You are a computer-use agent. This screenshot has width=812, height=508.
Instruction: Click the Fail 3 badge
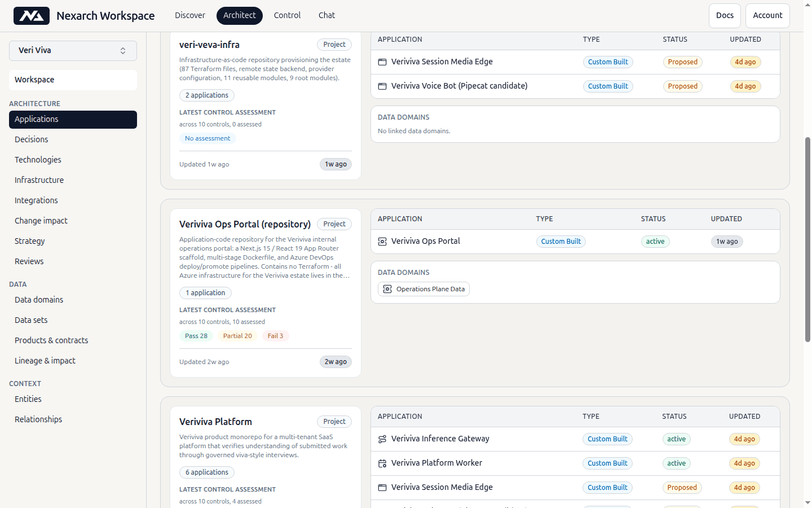[x=275, y=336]
